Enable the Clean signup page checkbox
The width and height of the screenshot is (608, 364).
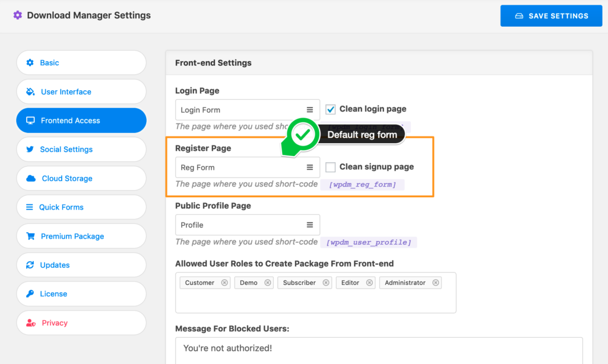pos(330,167)
